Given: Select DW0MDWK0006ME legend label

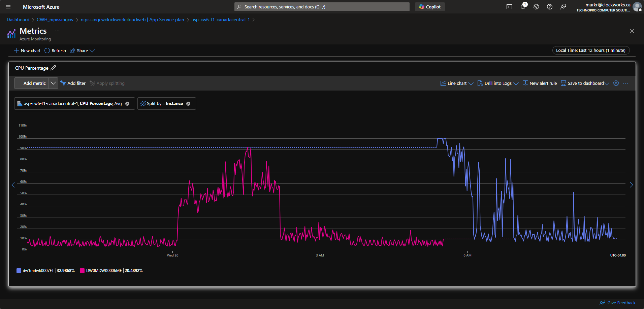Looking at the screenshot, I should point(104,271).
